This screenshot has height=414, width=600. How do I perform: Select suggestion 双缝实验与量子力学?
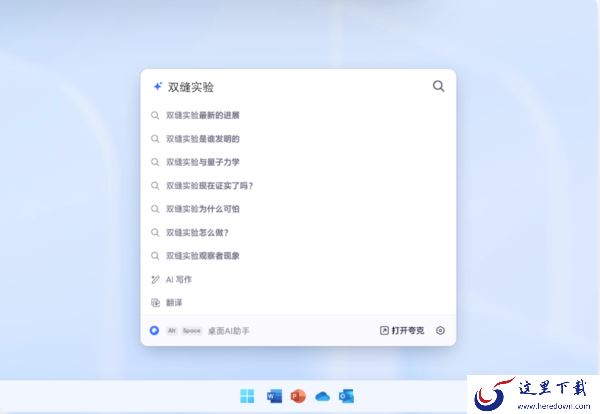coord(298,162)
